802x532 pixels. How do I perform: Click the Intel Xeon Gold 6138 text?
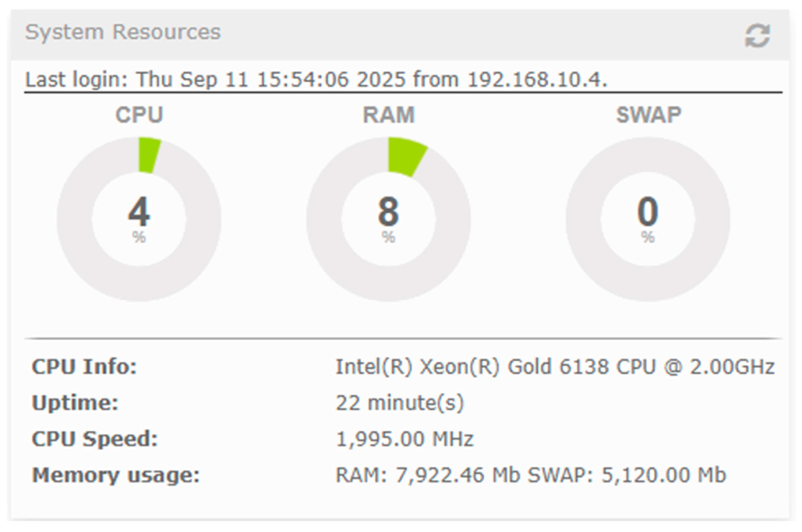555,367
